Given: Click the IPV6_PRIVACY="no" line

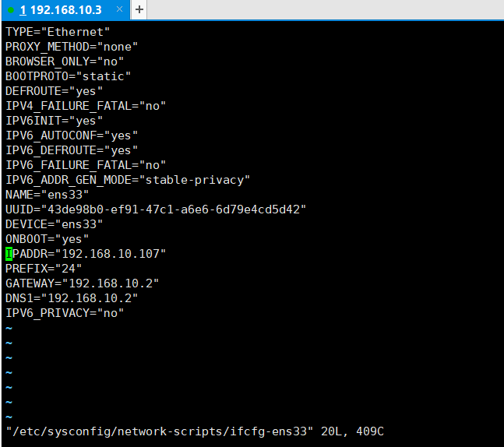Looking at the screenshot, I should pos(65,313).
